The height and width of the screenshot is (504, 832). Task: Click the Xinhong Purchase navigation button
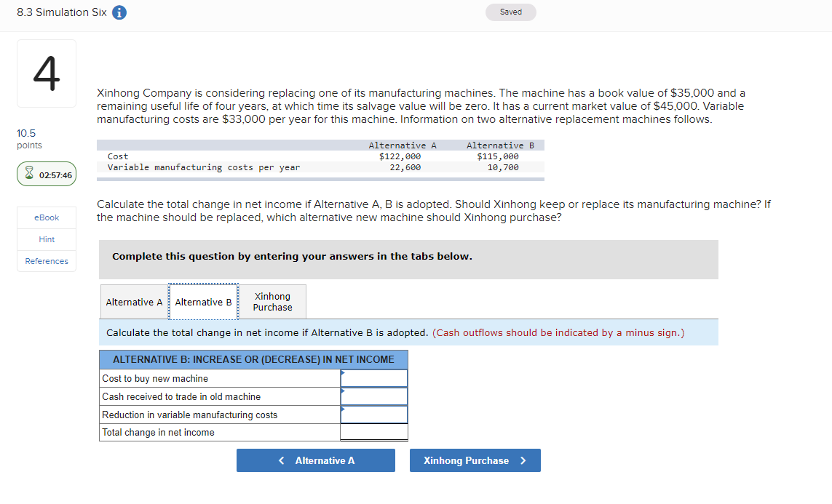(475, 460)
